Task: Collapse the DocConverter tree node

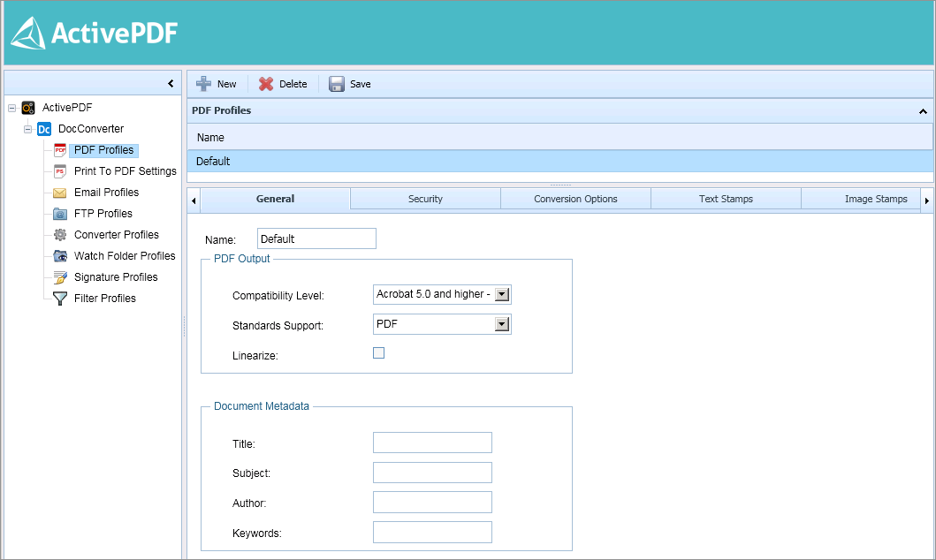Action: [x=27, y=129]
